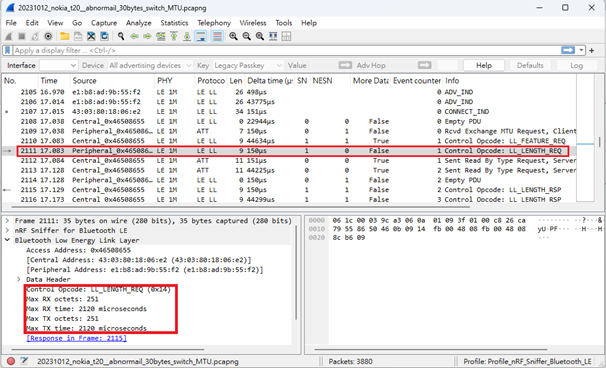Open the Statistics menu

[174, 23]
